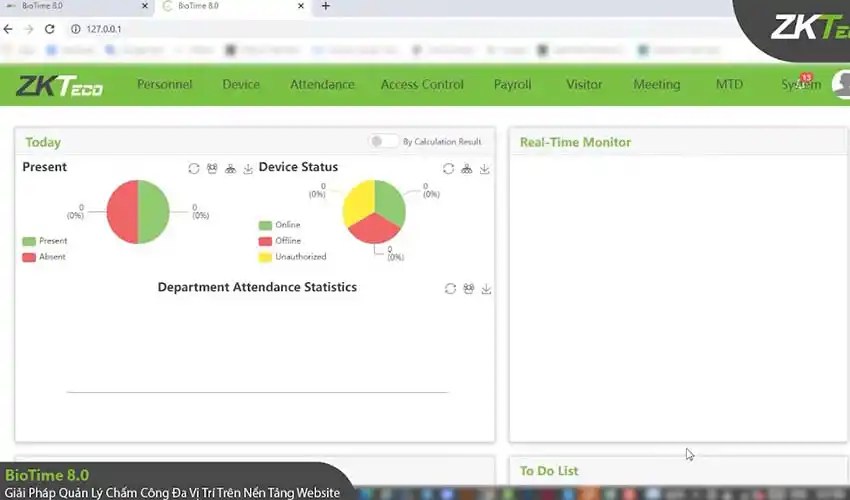Screen dimensions: 850x500
Task: Toggle the Absent legend series
Action: click(x=44, y=257)
